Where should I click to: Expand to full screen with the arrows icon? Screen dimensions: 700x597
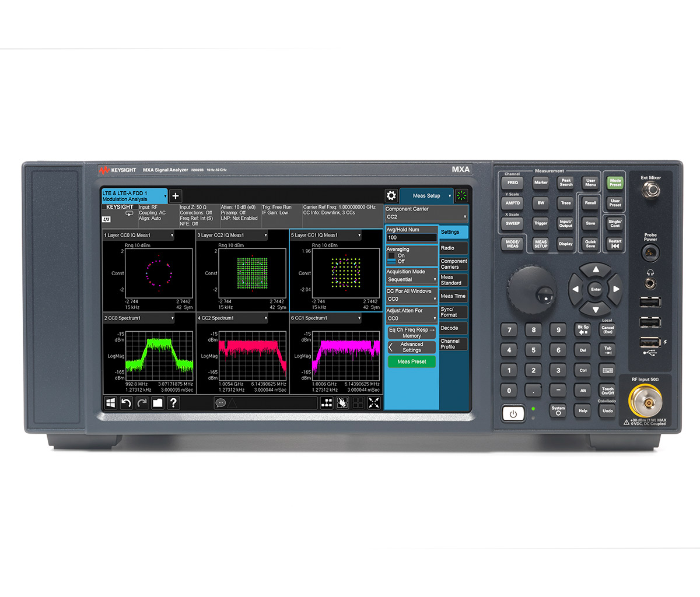374,403
